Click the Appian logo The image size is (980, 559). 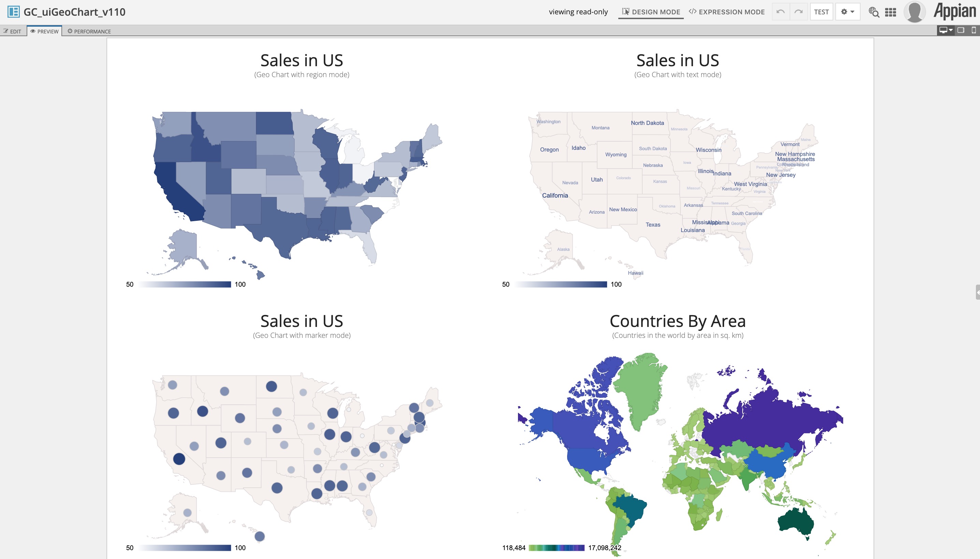955,11
